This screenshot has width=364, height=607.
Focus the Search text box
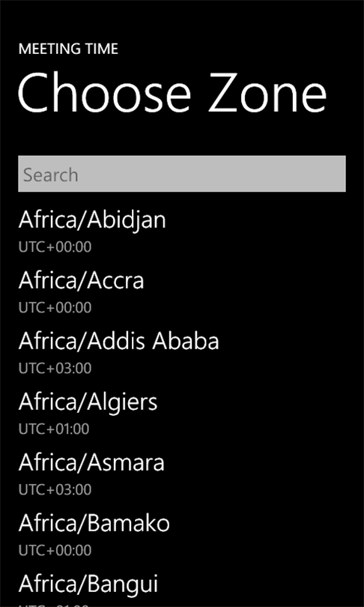tap(182, 174)
